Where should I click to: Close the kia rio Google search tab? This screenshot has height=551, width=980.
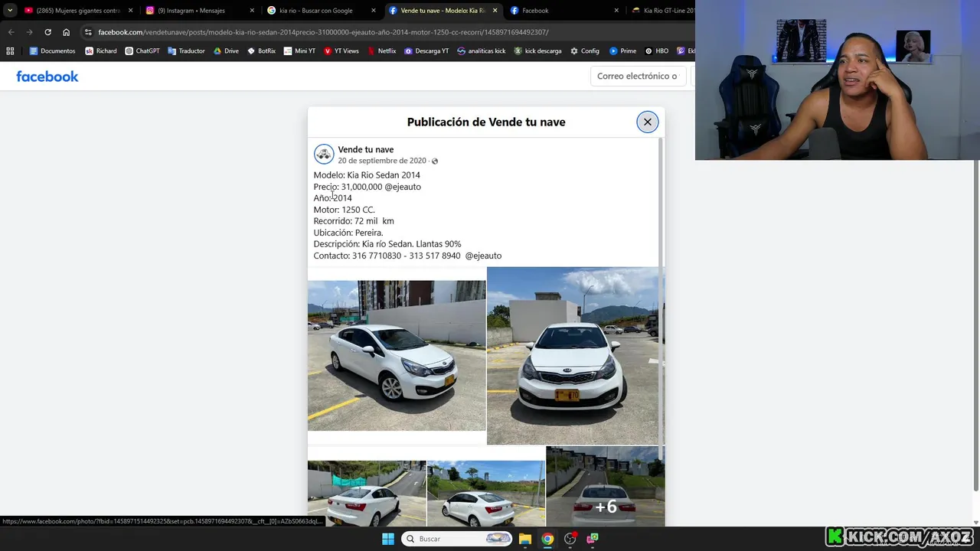click(374, 11)
